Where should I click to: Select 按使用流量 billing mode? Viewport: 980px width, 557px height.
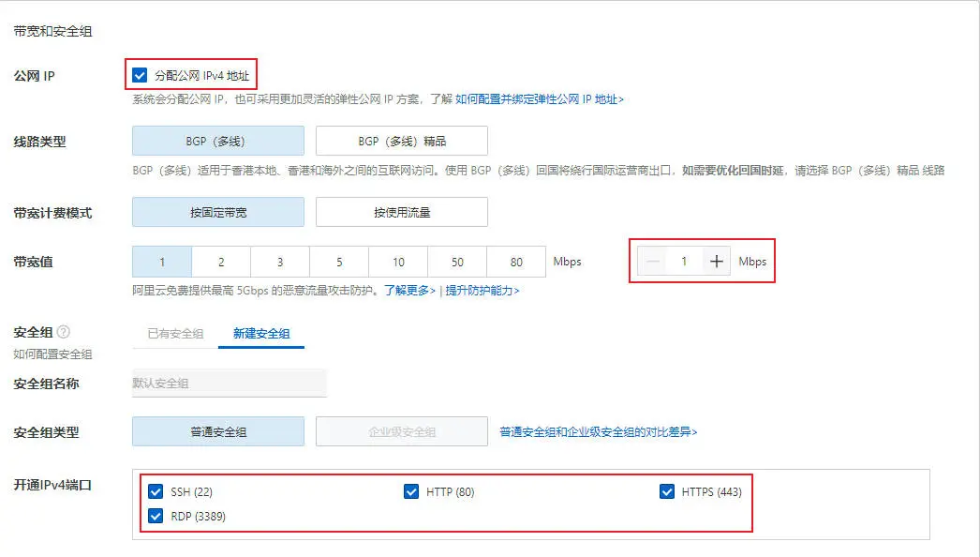[x=402, y=212]
